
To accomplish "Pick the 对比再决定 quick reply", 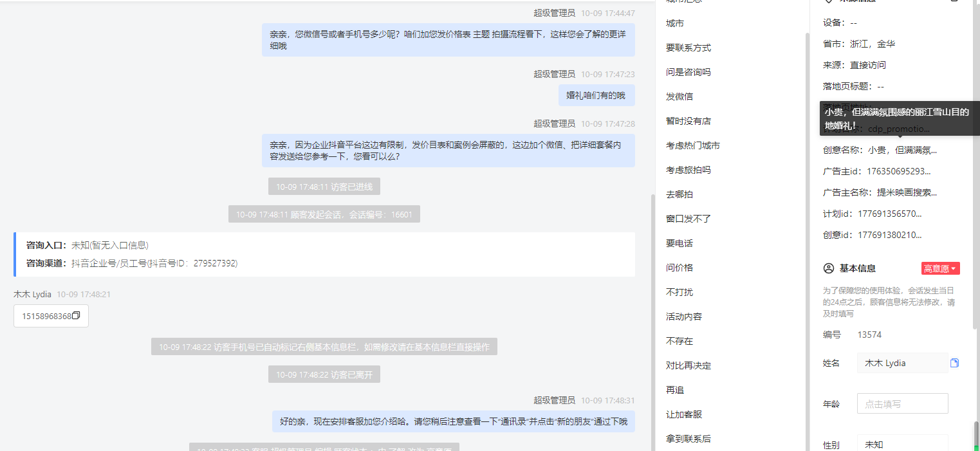I will click(x=689, y=365).
